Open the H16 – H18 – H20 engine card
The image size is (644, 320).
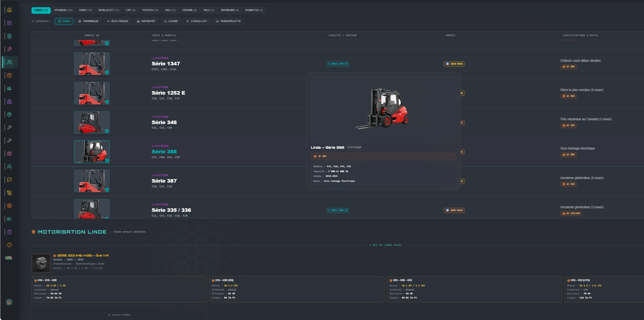point(119,289)
